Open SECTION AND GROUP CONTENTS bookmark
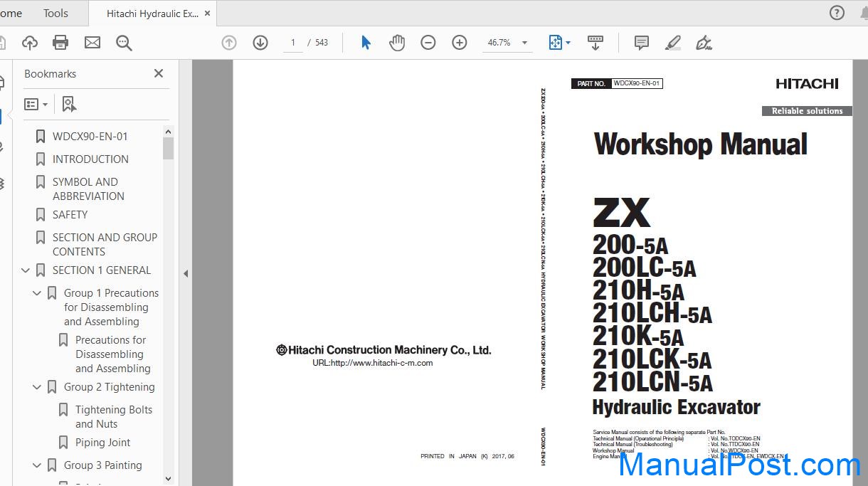The height and width of the screenshot is (486, 868). click(x=105, y=245)
